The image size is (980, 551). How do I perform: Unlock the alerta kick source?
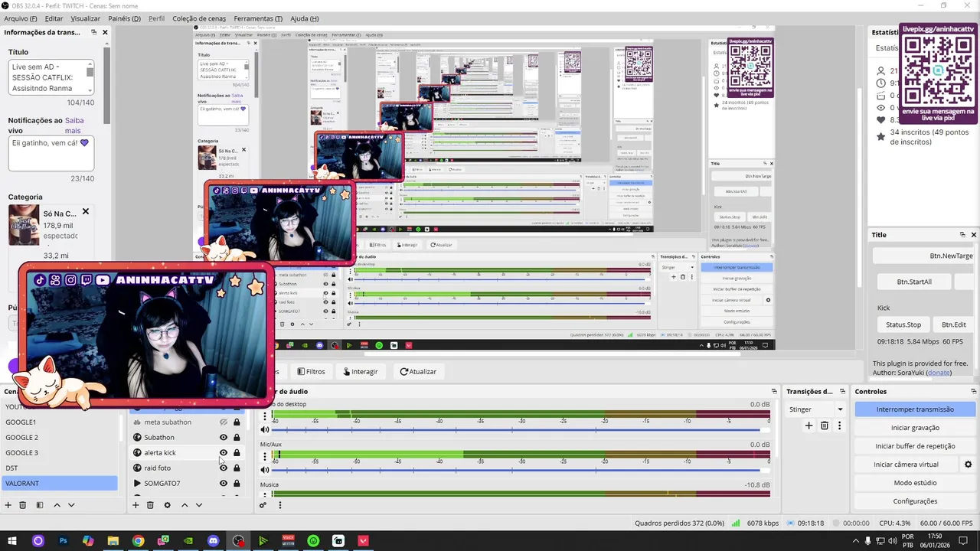237,452
